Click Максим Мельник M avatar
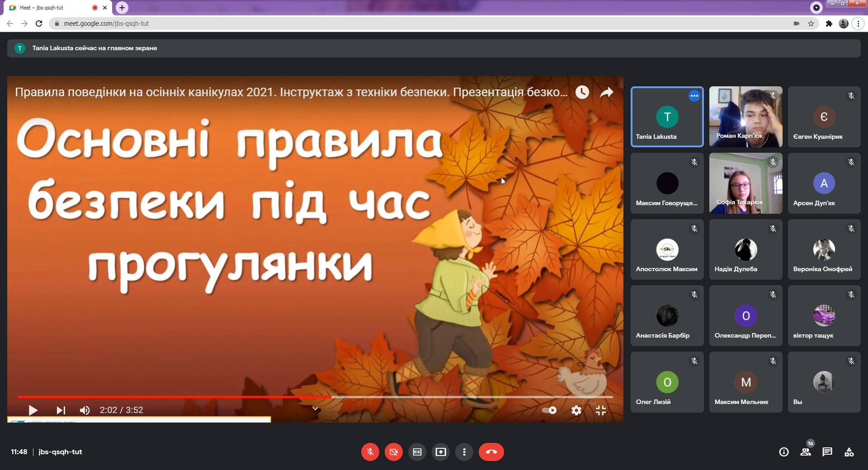The height and width of the screenshot is (470, 868). (745, 382)
